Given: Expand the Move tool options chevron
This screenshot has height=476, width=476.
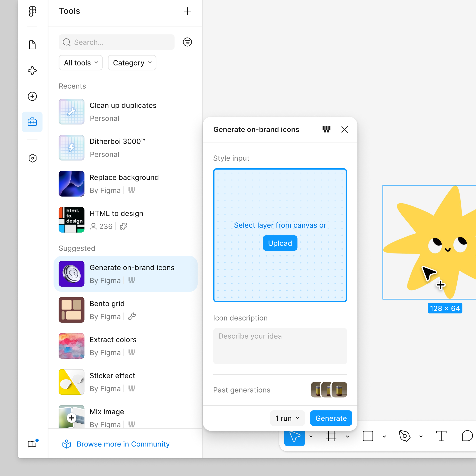Looking at the screenshot, I should pos(311,436).
